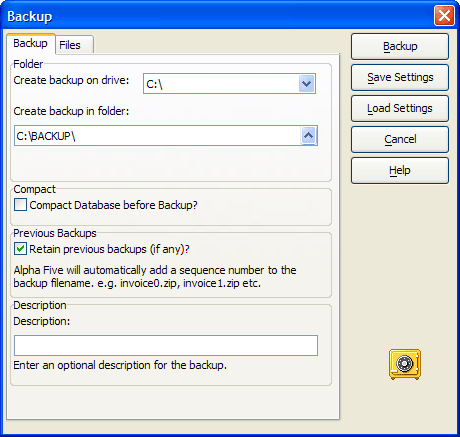Switch to the Files tab
This screenshot has width=460, height=437.
click(74, 45)
